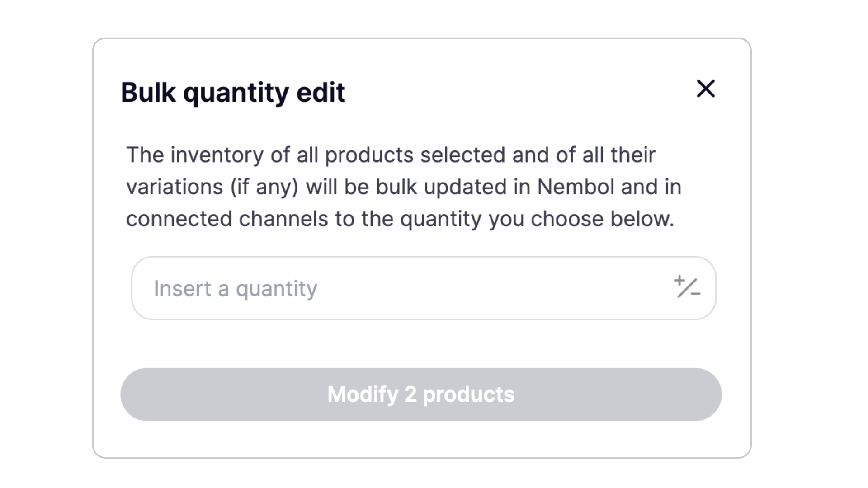Viewport: 868px width, 488px height.
Task: Click the Bulk quantity edit heading
Action: coord(233,93)
